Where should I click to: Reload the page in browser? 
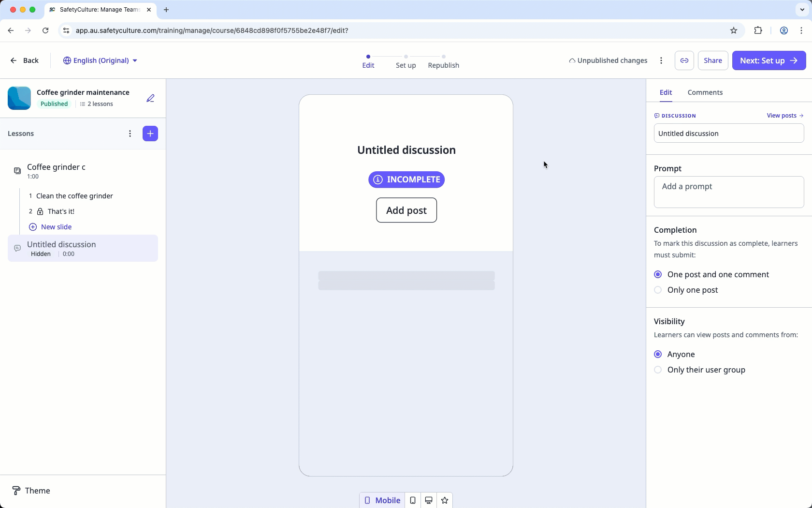(x=45, y=30)
